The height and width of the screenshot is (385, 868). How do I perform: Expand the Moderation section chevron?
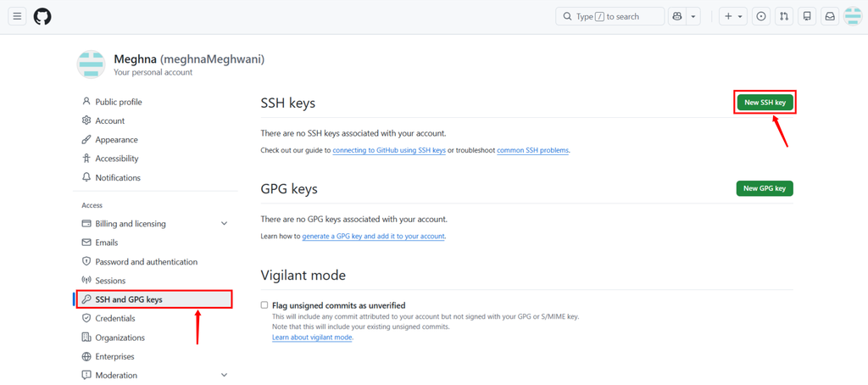coord(224,375)
